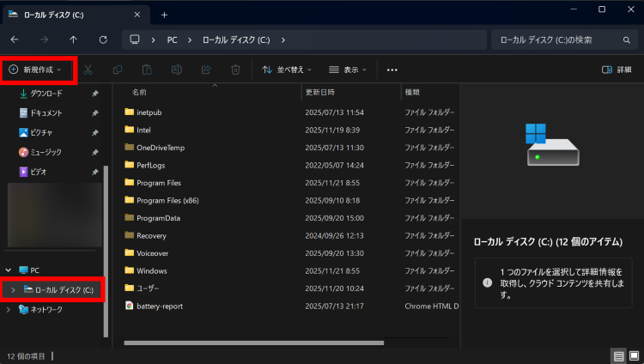644x364 pixels.
Task: Switch to large icons view in status bar
Action: coord(634,355)
